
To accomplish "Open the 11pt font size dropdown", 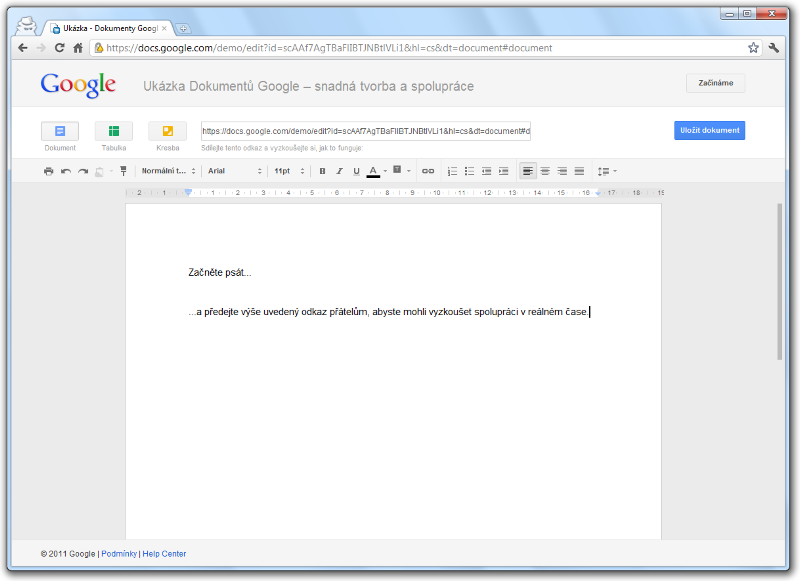I will 289,171.
